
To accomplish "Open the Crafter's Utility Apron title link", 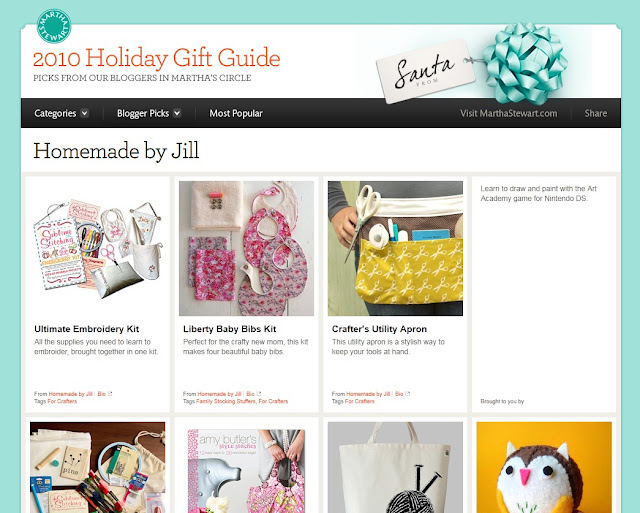I will coord(379,329).
